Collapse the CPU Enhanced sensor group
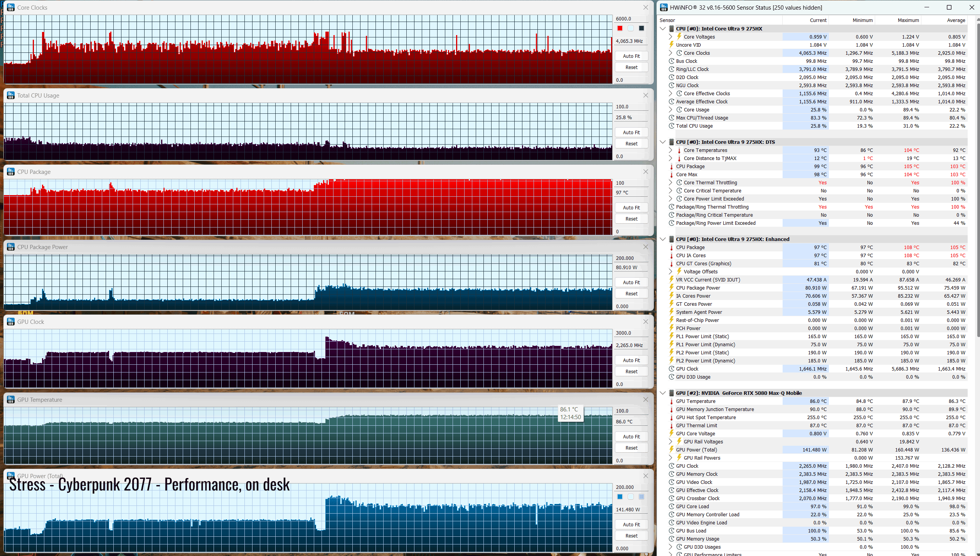 pos(663,239)
